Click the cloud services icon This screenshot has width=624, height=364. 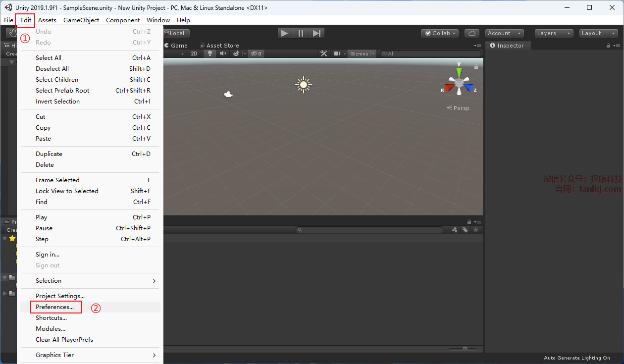472,33
